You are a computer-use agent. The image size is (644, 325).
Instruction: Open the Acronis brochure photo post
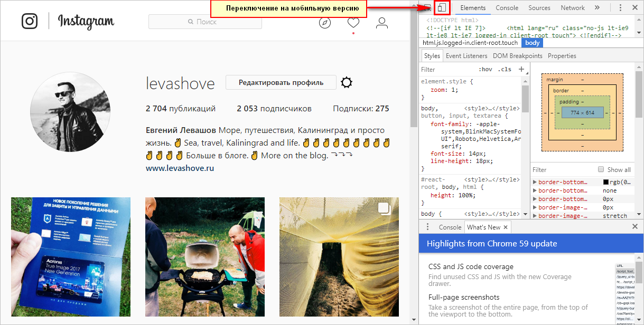(71, 257)
